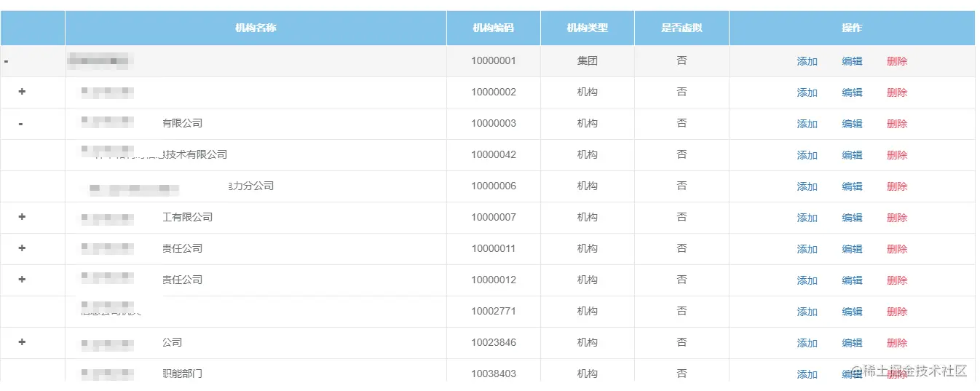Image resolution: width=980 pixels, height=391 pixels.
Task: Click the 机构编码 column header
Action: tap(493, 28)
